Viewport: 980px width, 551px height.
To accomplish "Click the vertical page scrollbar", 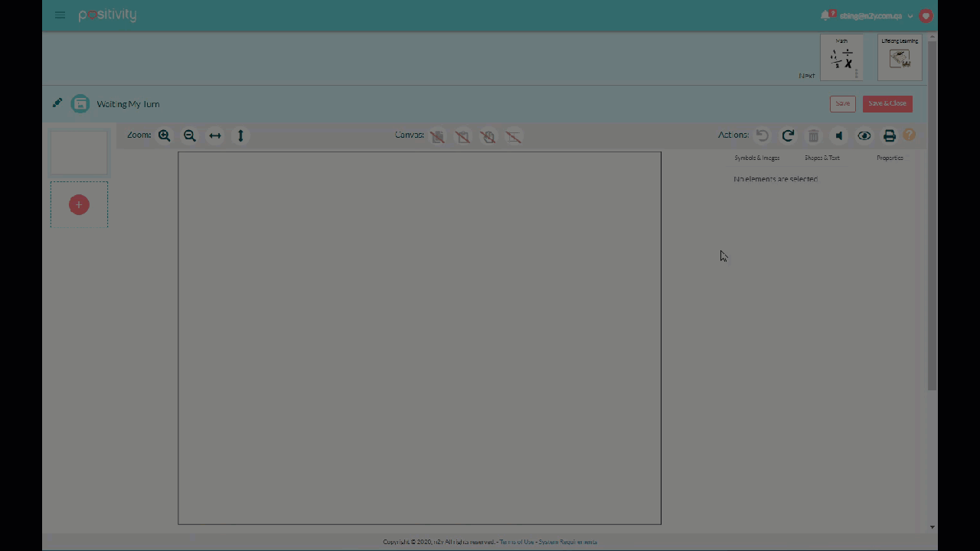I will point(932,214).
